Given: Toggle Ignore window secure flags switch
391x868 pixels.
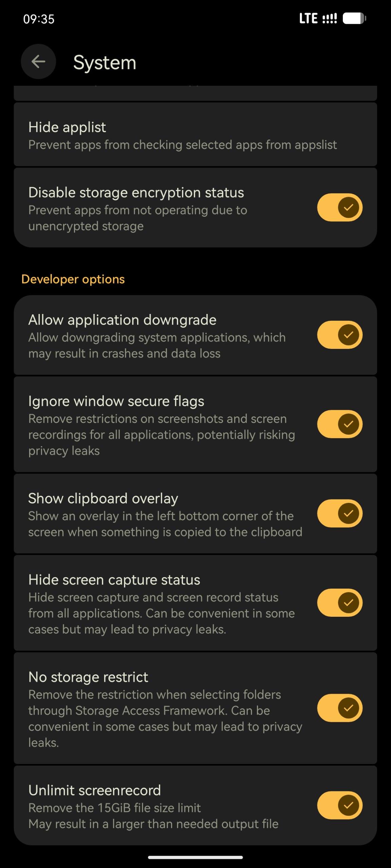Looking at the screenshot, I should point(340,424).
